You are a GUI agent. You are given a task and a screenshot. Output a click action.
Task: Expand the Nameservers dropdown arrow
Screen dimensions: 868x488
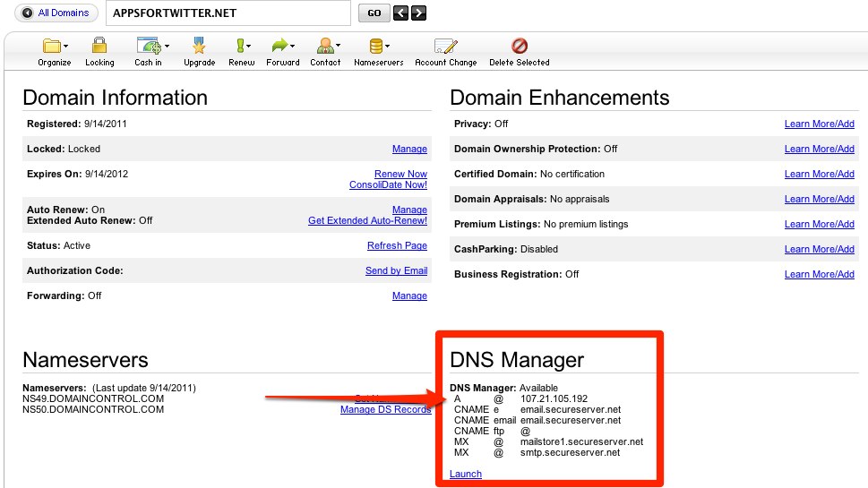click(x=388, y=46)
